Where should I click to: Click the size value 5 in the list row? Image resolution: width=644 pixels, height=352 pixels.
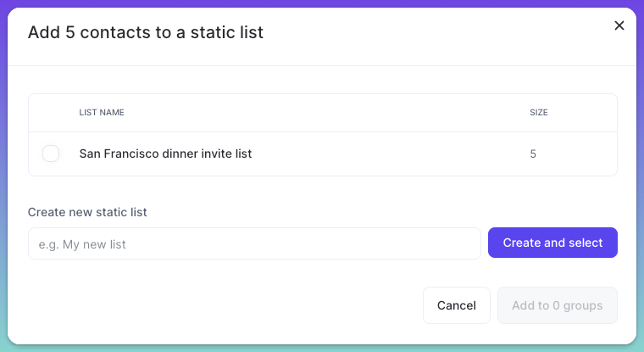pos(533,154)
